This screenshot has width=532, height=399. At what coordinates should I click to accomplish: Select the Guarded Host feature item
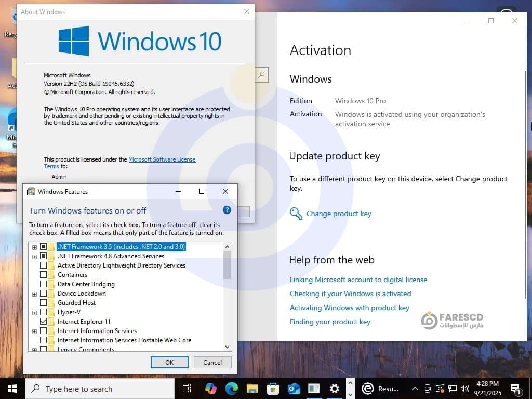tap(76, 303)
